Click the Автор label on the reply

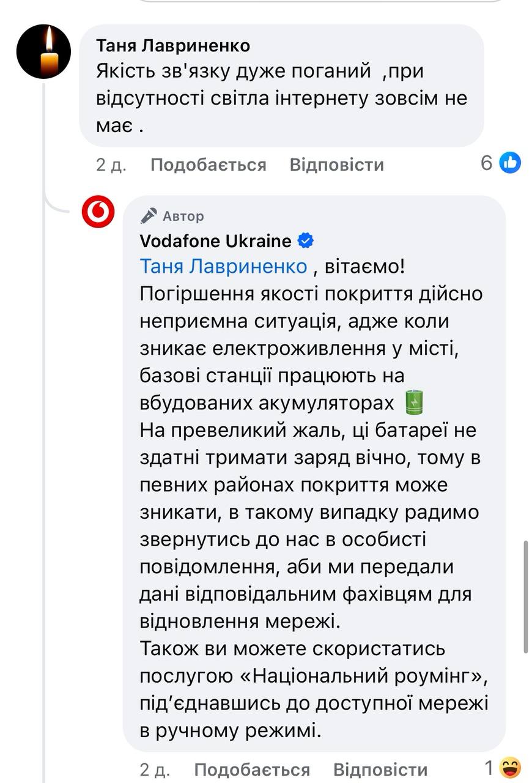coord(183,216)
